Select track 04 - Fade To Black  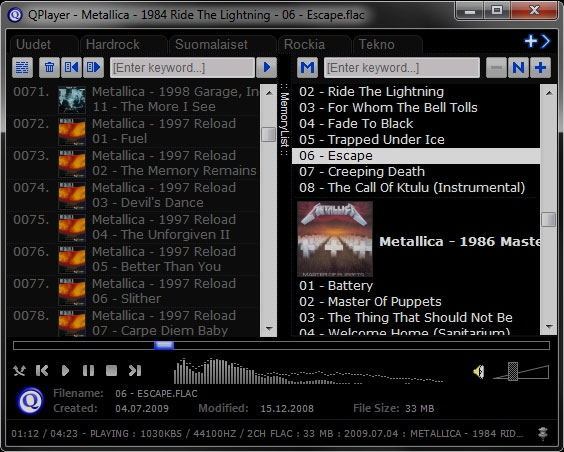[416, 124]
